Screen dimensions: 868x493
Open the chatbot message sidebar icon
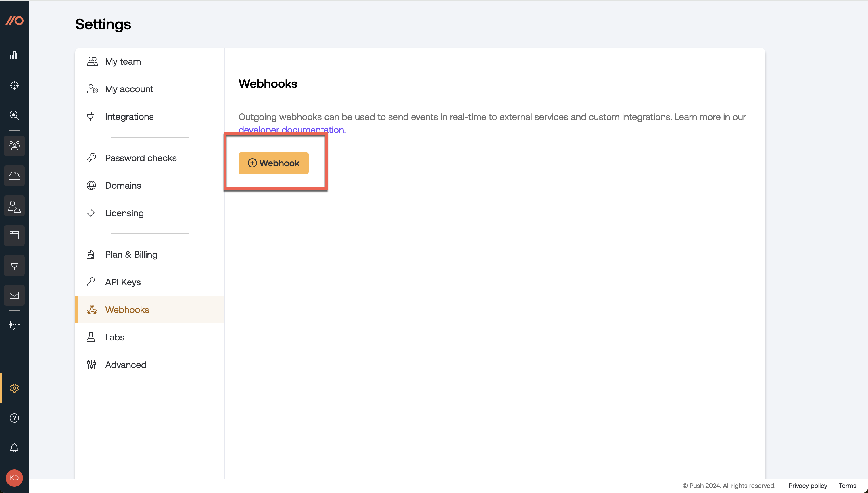pos(14,325)
